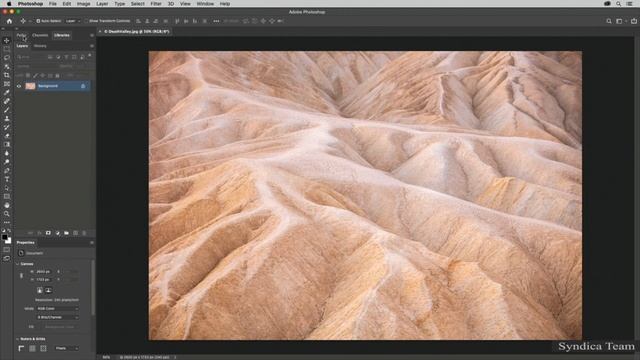Collapse the Rulers & Grids section
The width and height of the screenshot is (640, 360).
(18, 339)
